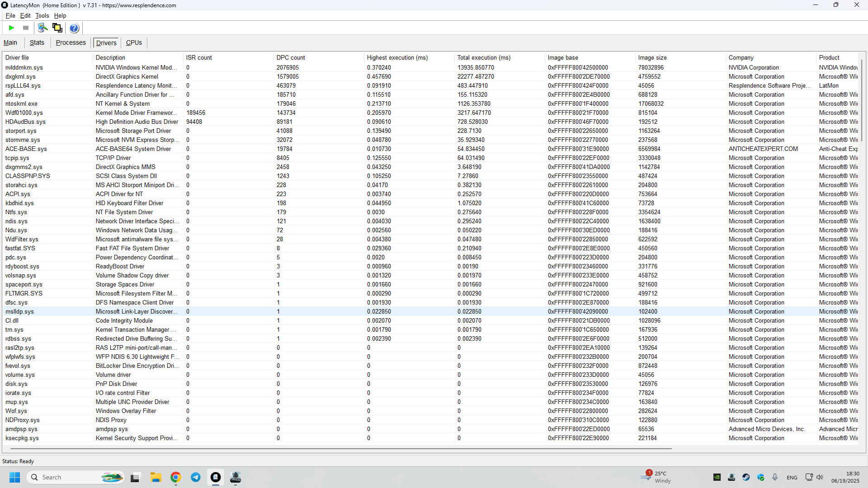
Task: Click the DPC count value 2076905
Action: coord(288,68)
